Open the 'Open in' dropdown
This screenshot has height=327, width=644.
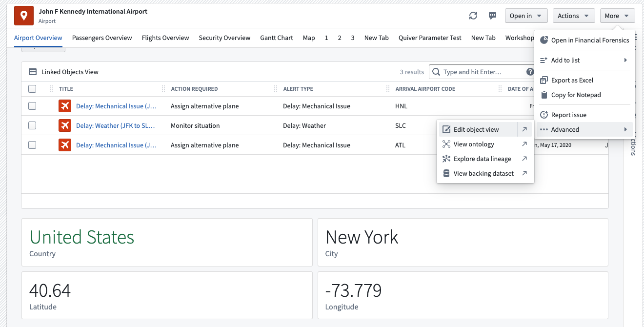[526, 16]
